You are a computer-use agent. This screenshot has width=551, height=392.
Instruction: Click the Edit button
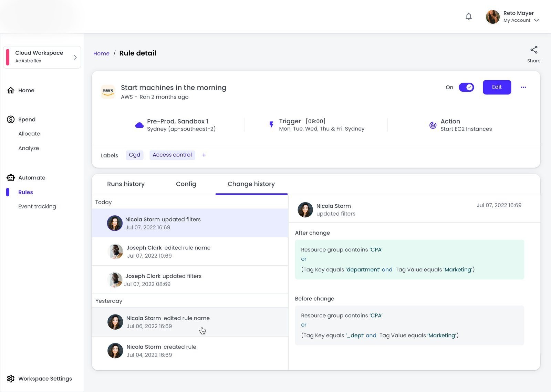click(497, 87)
